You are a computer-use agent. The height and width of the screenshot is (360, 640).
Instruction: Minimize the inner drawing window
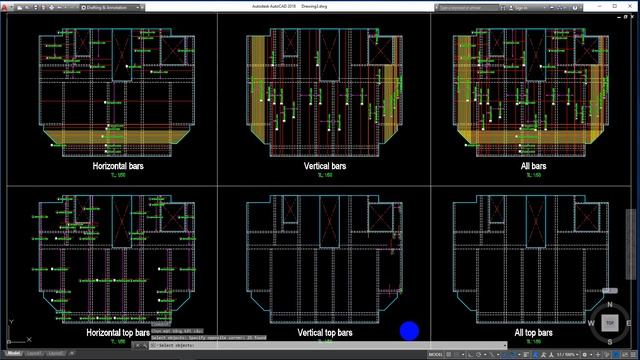click(x=619, y=17)
